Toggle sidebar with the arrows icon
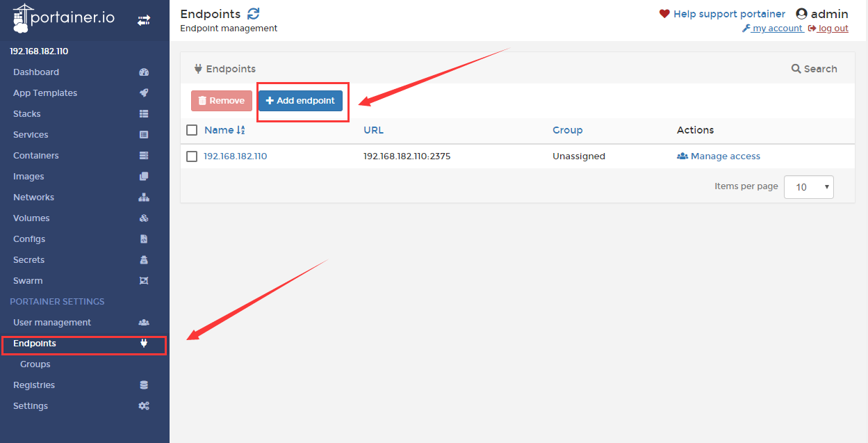This screenshot has height=443, width=868. (x=144, y=21)
